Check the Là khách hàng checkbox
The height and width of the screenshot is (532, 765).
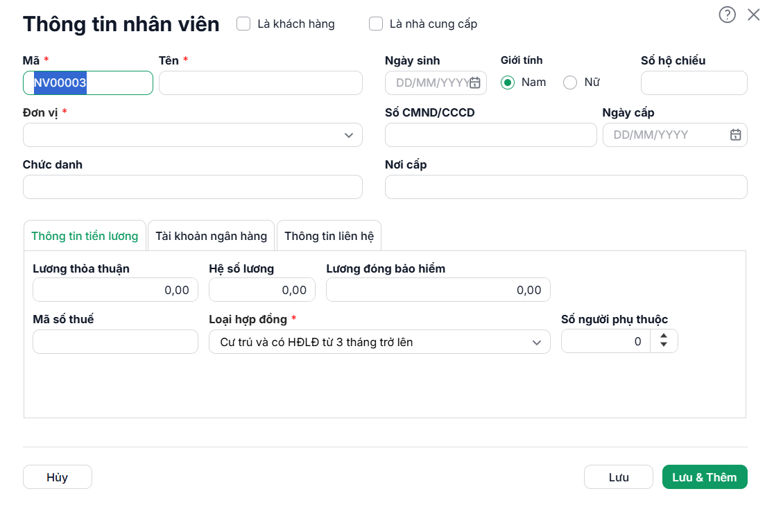(243, 24)
